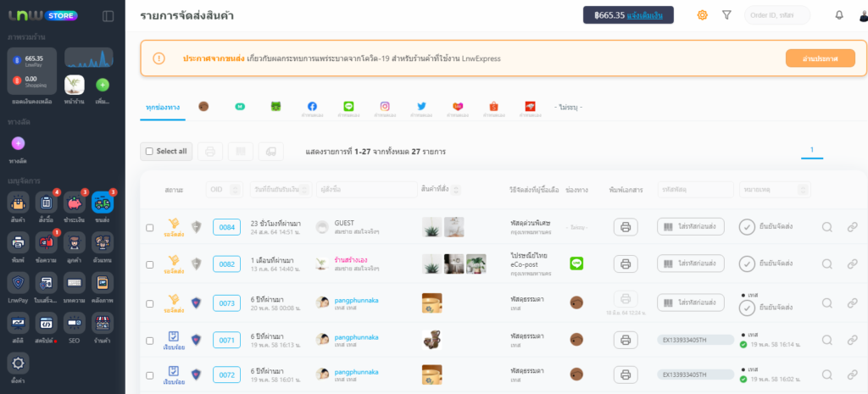Screen dimensions: 868x394
Task: Toggle the OID column sort arrows
Action: pyautogui.click(x=236, y=190)
